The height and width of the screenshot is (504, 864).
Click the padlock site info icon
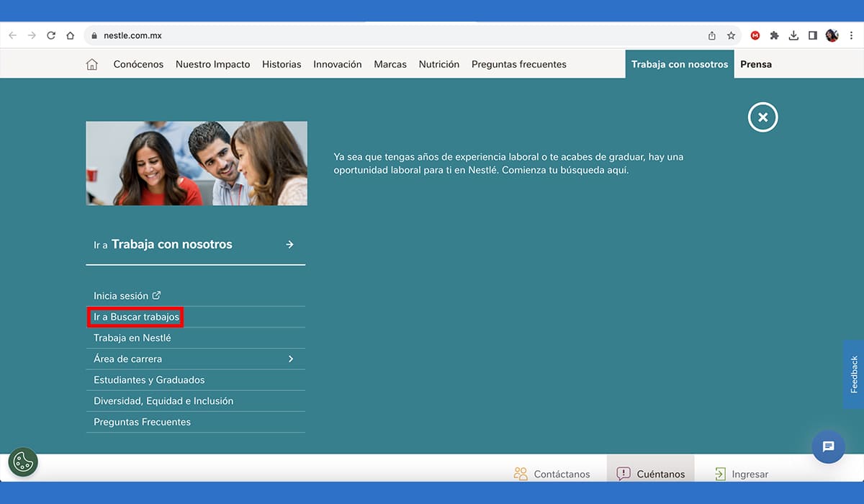94,35
